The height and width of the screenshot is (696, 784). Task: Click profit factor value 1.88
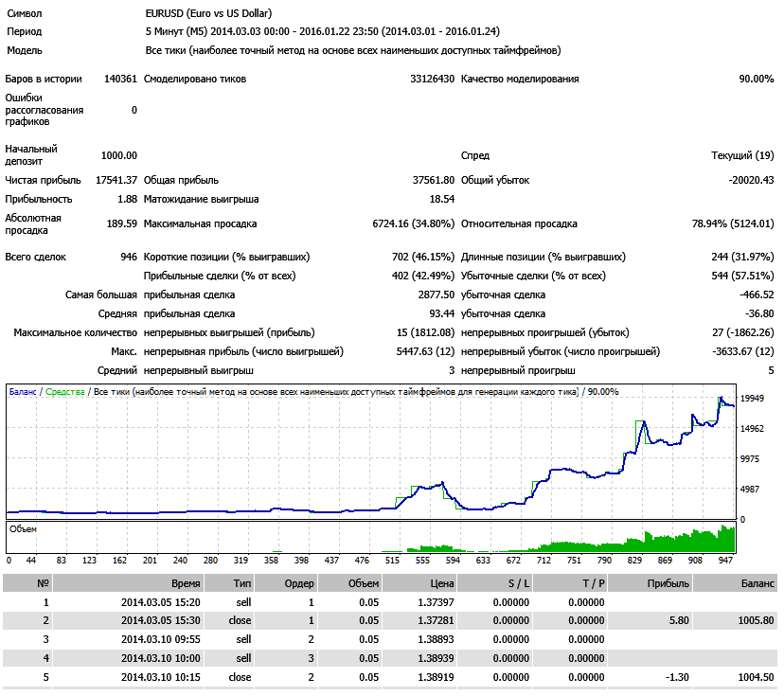click(x=127, y=199)
